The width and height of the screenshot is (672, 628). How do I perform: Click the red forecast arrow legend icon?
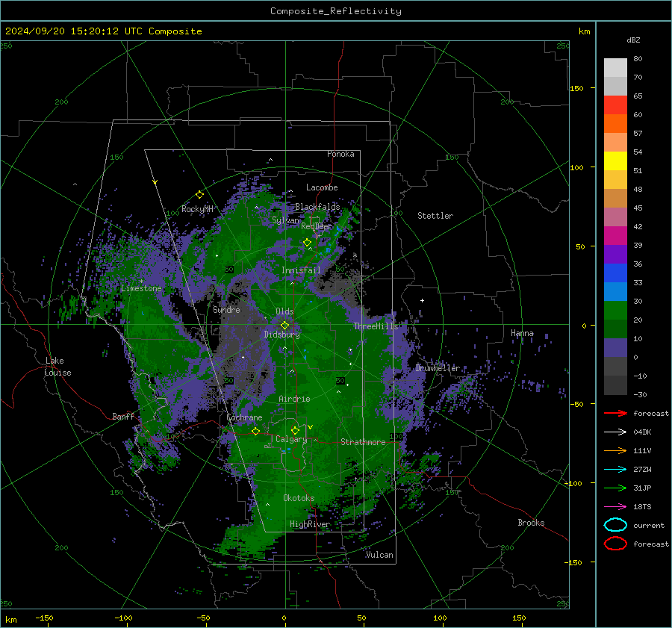pos(615,413)
